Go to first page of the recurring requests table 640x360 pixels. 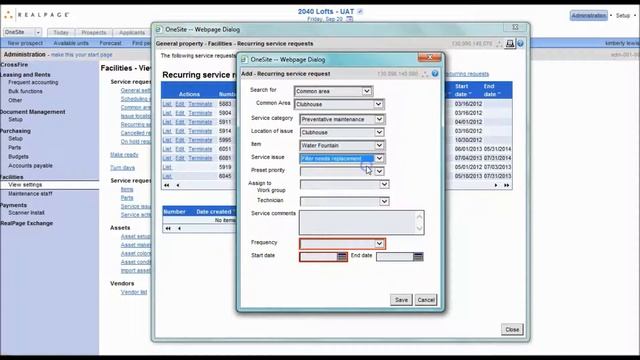coord(167,185)
